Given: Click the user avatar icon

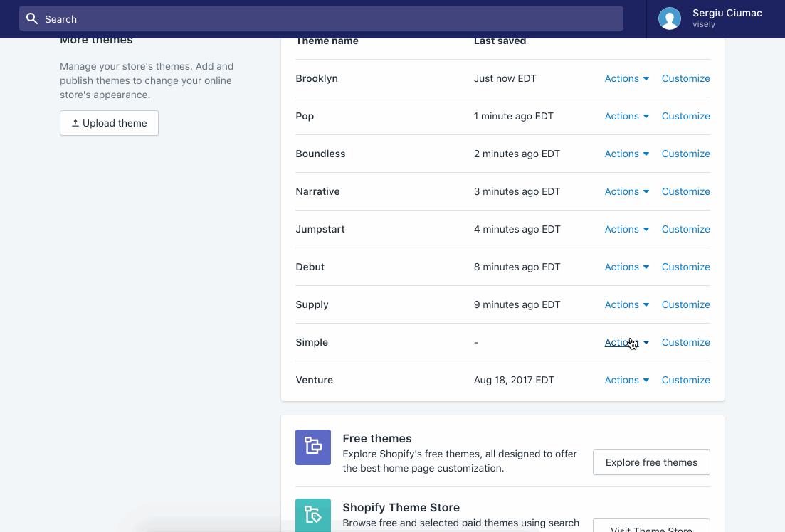Looking at the screenshot, I should coord(669,18).
